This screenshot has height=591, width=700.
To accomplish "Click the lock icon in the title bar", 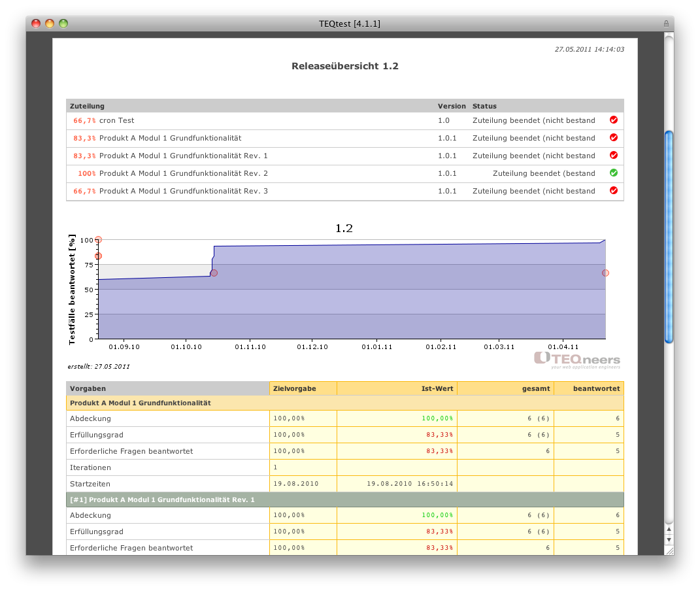I will 666,24.
